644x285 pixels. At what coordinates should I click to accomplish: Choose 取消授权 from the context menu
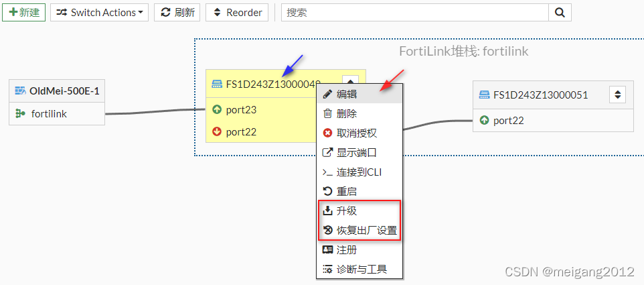click(x=359, y=133)
